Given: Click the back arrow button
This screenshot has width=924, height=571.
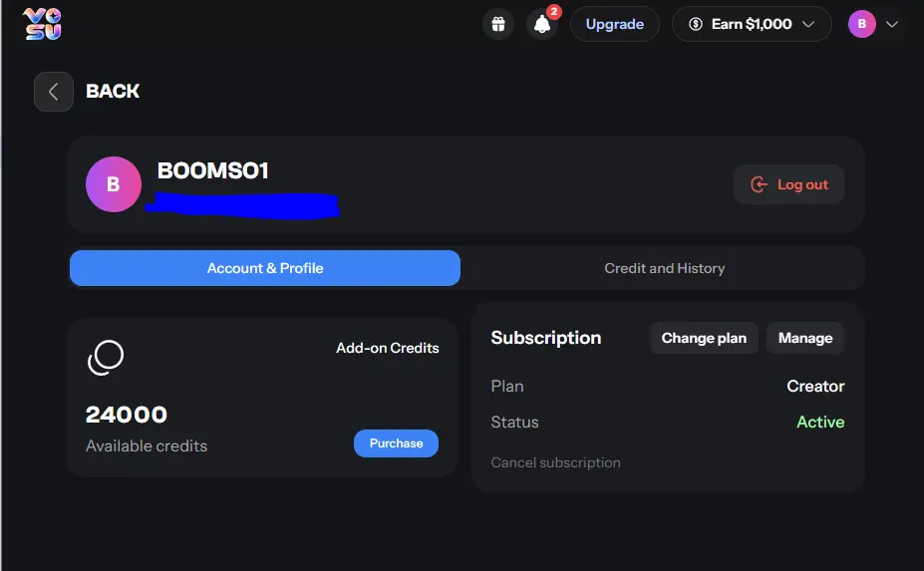Looking at the screenshot, I should (54, 92).
